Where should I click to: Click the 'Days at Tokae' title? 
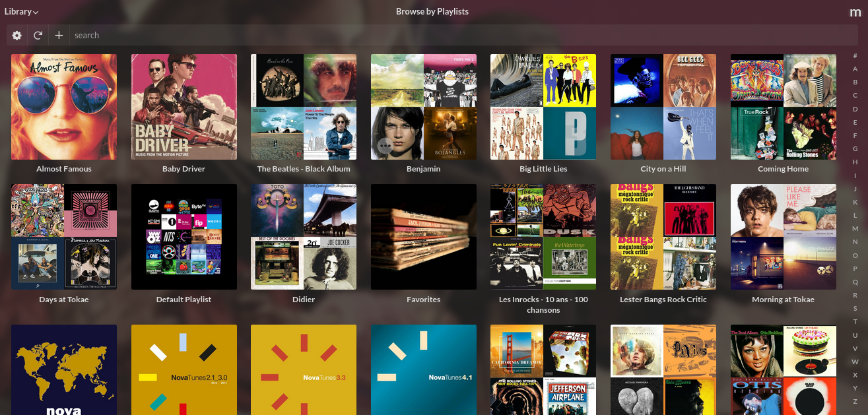pyautogui.click(x=64, y=300)
